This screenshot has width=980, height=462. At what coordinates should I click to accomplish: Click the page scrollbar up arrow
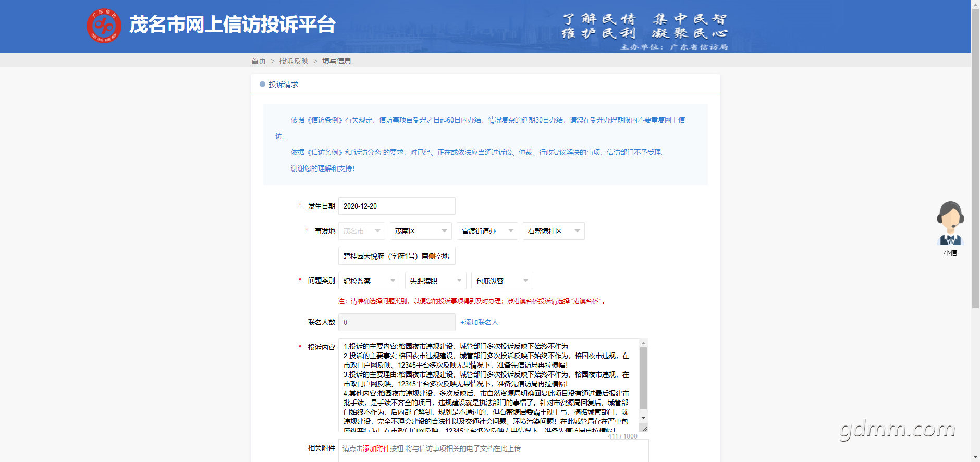click(975, 4)
